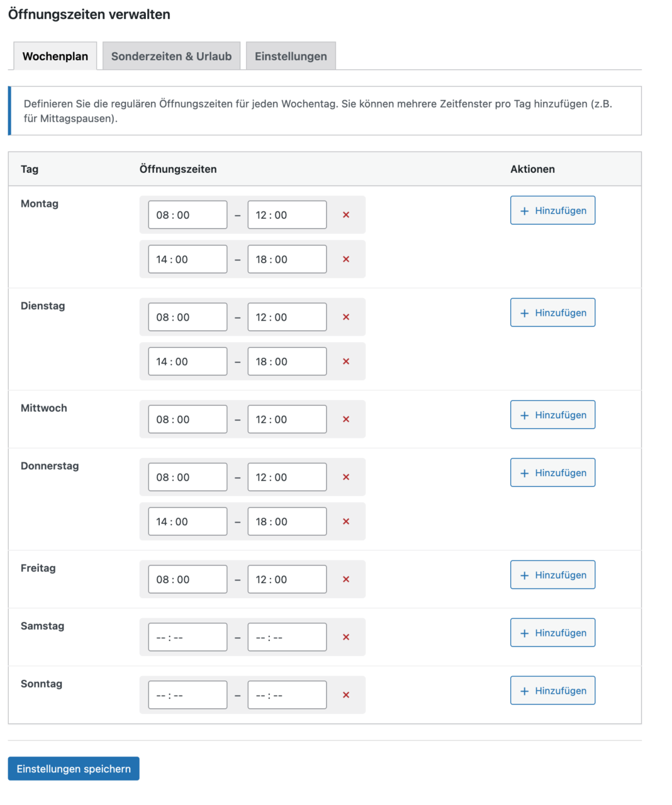Screen dimensions: 672x805
Task: Click Samstag's empty start time field
Action: [188, 637]
